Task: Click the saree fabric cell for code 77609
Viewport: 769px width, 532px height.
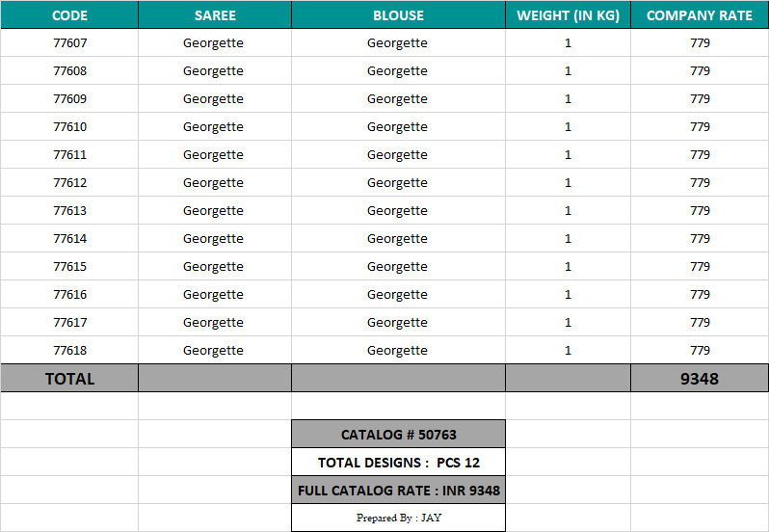Action: pyautogui.click(x=213, y=99)
